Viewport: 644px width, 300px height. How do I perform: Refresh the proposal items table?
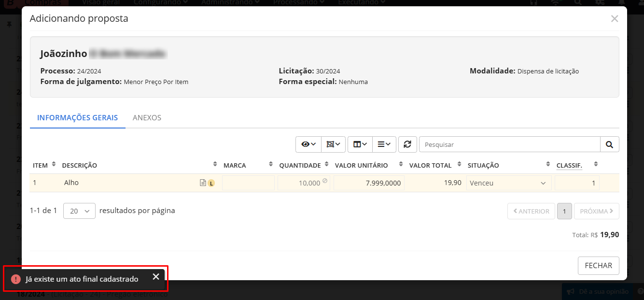pos(407,144)
